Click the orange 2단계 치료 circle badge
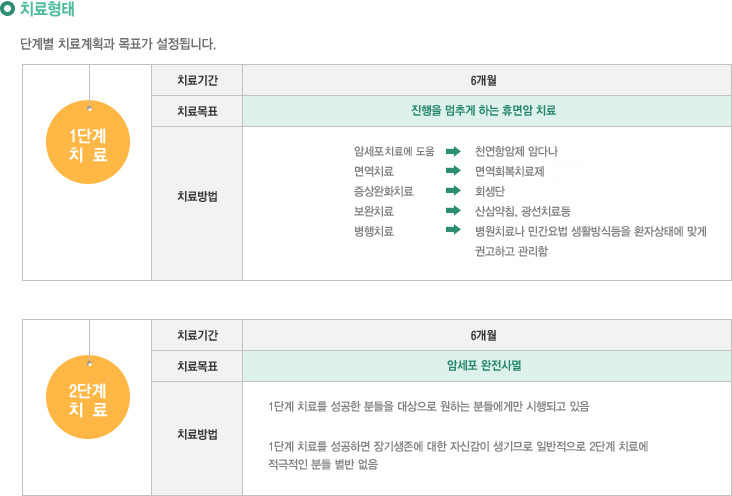732x496 pixels. tap(88, 397)
